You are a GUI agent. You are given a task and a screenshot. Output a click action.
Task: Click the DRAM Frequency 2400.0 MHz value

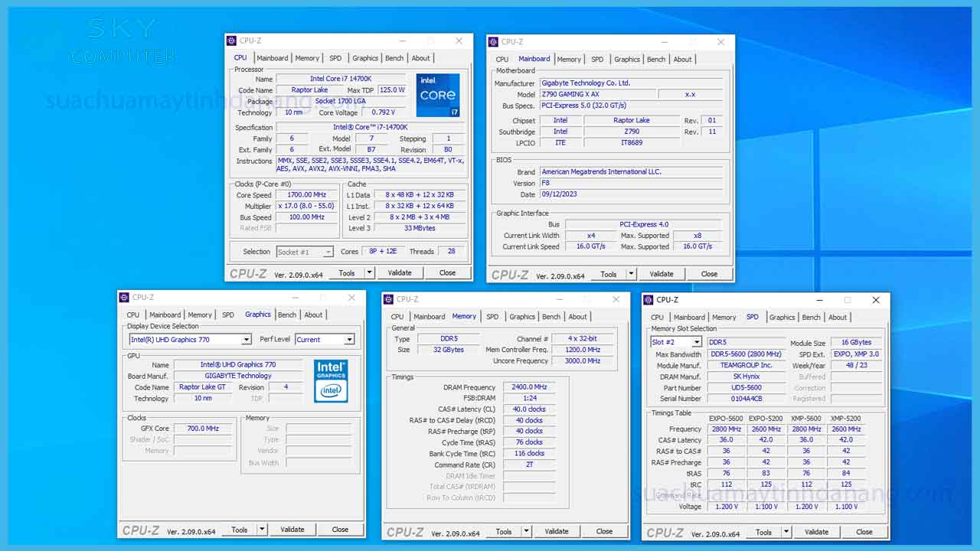click(529, 387)
